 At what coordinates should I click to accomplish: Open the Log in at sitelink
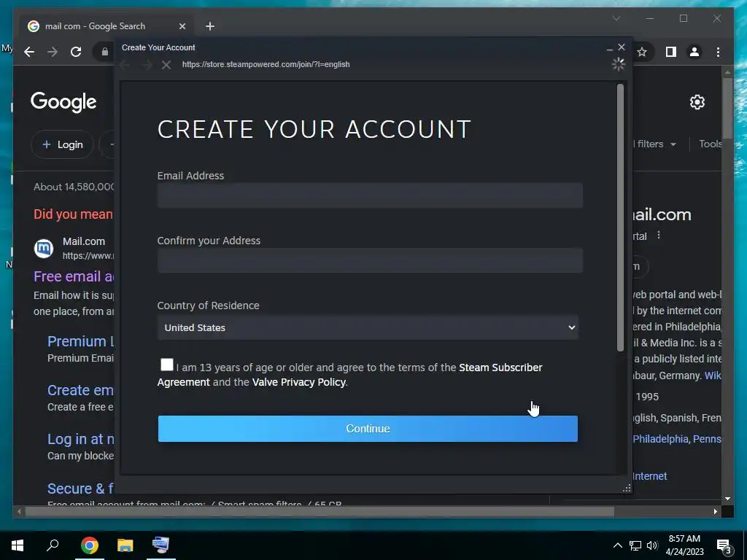pos(80,440)
